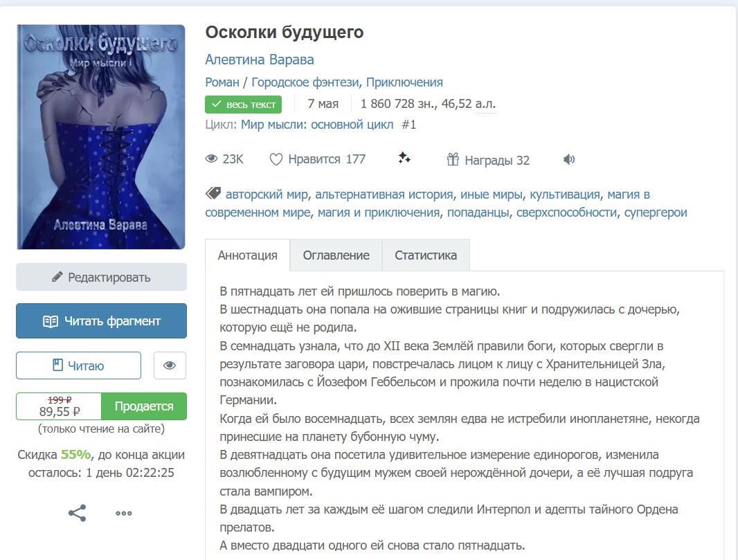This screenshot has width=738, height=560.
Task: Click the heart Нравится icon
Action: click(x=276, y=159)
